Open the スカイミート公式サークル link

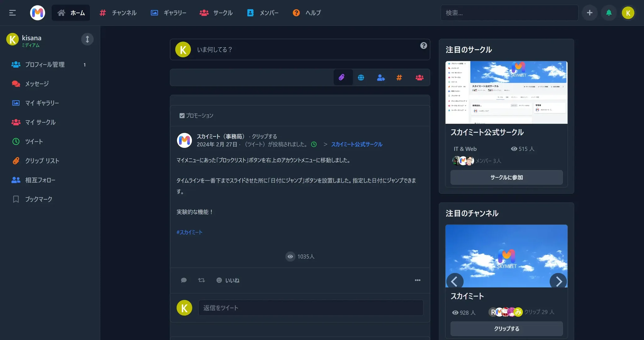point(357,144)
